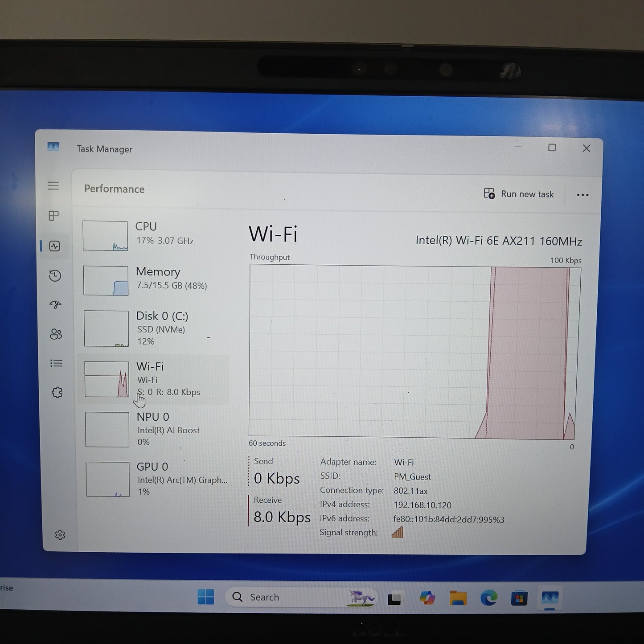This screenshot has height=644, width=644.
Task: Click the IPv6 address value
Action: (x=449, y=519)
